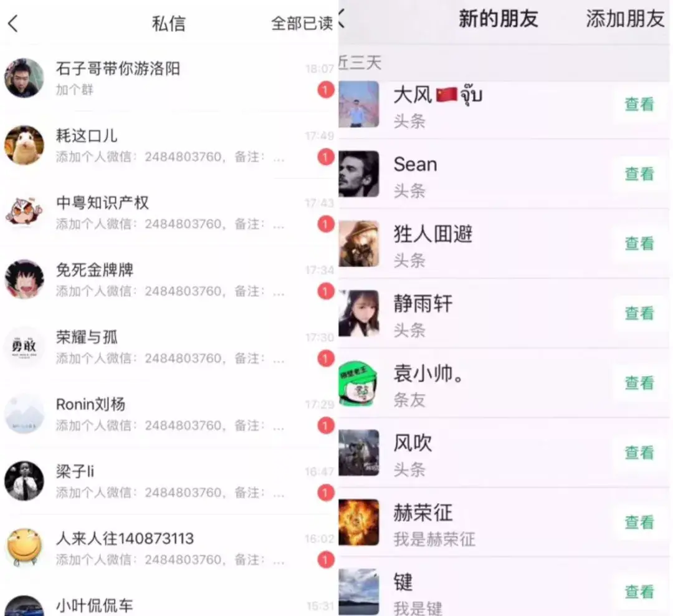Tap 添加朋友 in the header

point(626,19)
